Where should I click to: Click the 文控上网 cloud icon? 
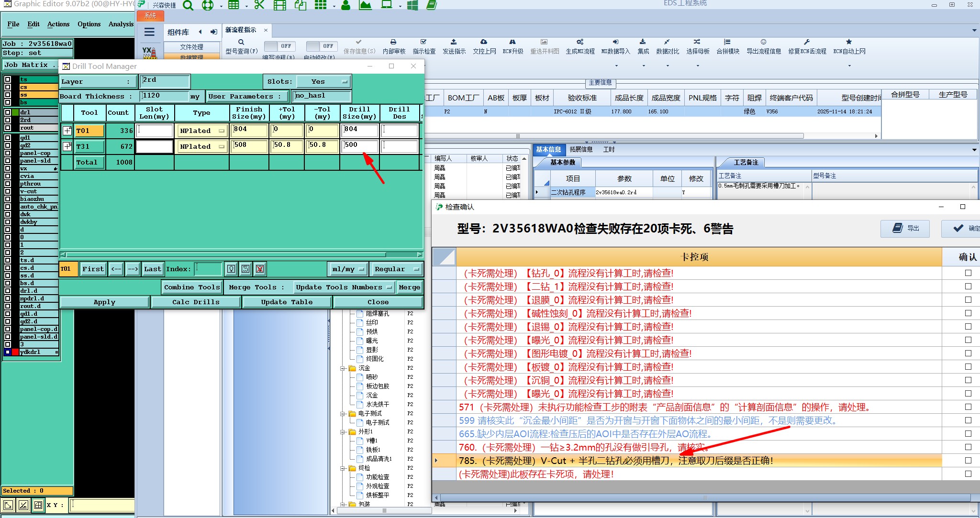coord(484,43)
